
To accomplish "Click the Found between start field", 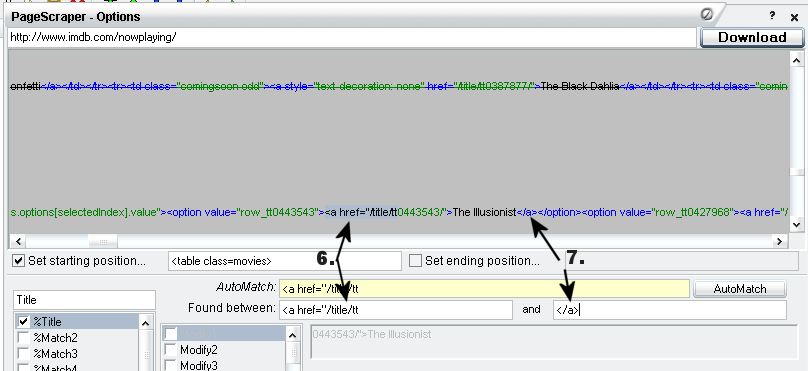I will pos(396,310).
